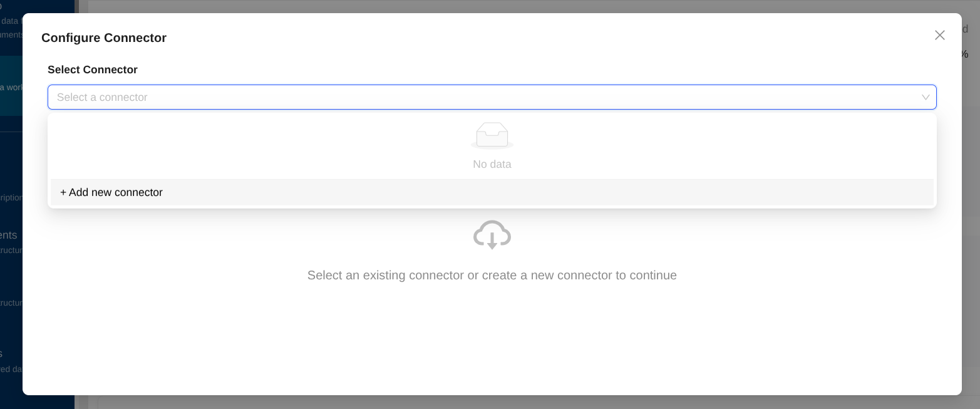Click the sidebar text showing 'ed da'
Screen dimensions: 980x409
point(11,369)
